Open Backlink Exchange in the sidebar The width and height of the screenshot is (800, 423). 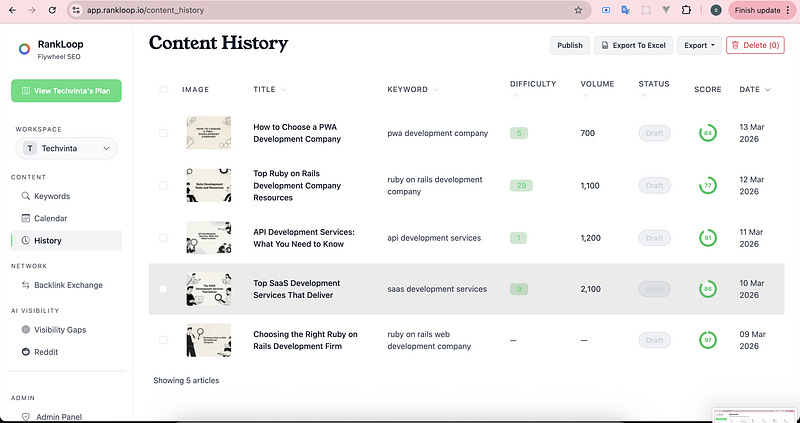[68, 285]
